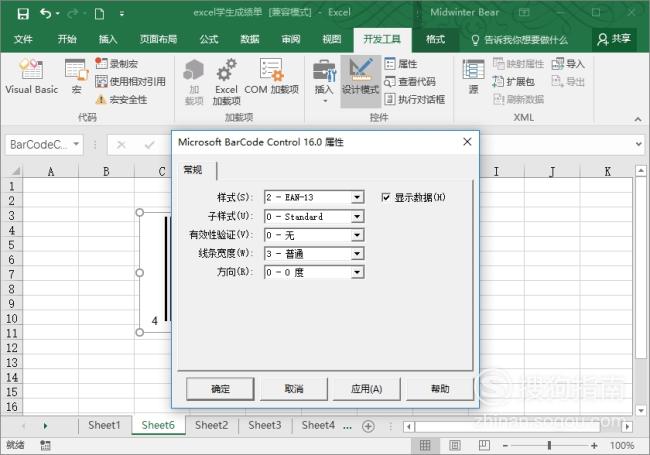This screenshot has height=455, width=650.
Task: Click 扩展包 expansion packs
Action: pyautogui.click(x=513, y=82)
